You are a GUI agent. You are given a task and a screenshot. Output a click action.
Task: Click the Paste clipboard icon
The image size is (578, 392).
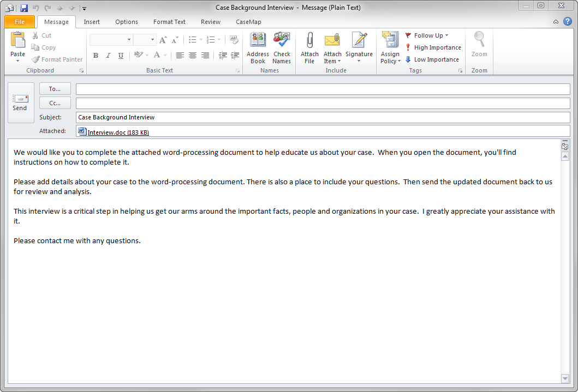pos(18,41)
